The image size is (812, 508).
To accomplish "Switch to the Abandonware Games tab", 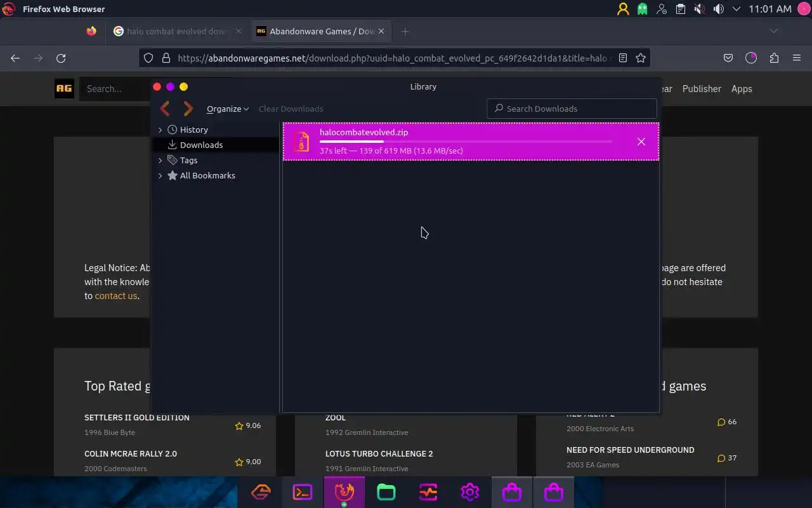I will pos(320,31).
